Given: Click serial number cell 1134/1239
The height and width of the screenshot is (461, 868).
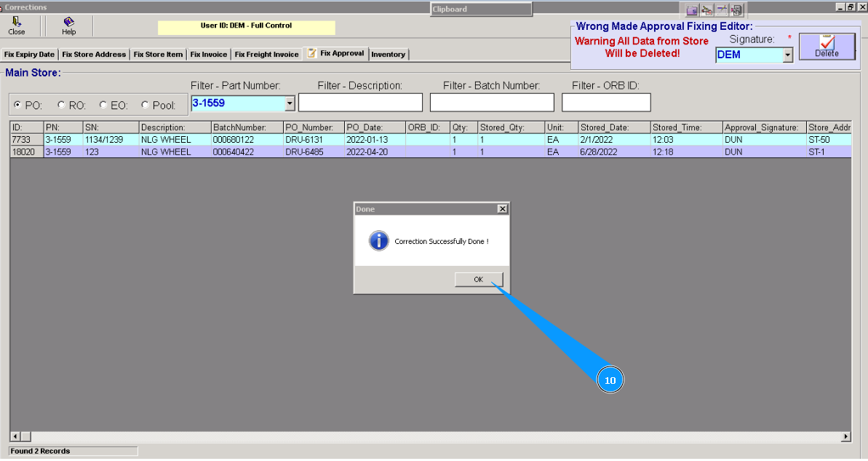Looking at the screenshot, I should coord(111,140).
